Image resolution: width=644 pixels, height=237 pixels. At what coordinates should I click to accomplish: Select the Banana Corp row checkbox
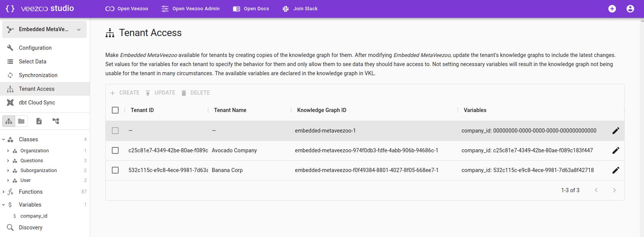115,170
